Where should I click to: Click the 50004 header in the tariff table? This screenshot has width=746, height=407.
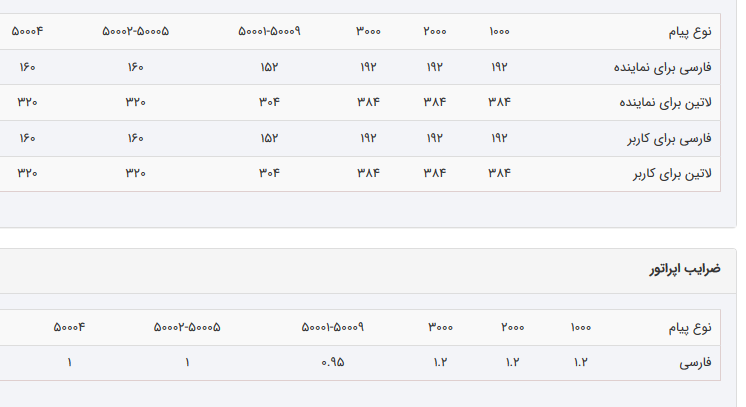click(x=27, y=31)
